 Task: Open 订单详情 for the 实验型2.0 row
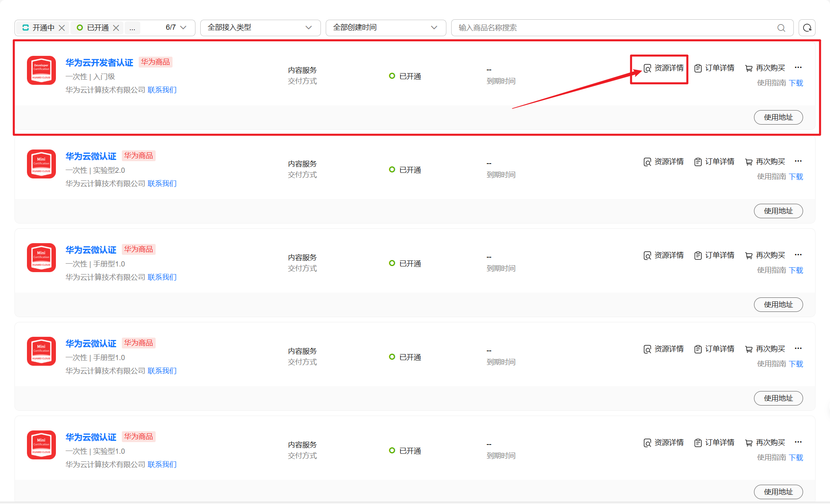coord(714,162)
